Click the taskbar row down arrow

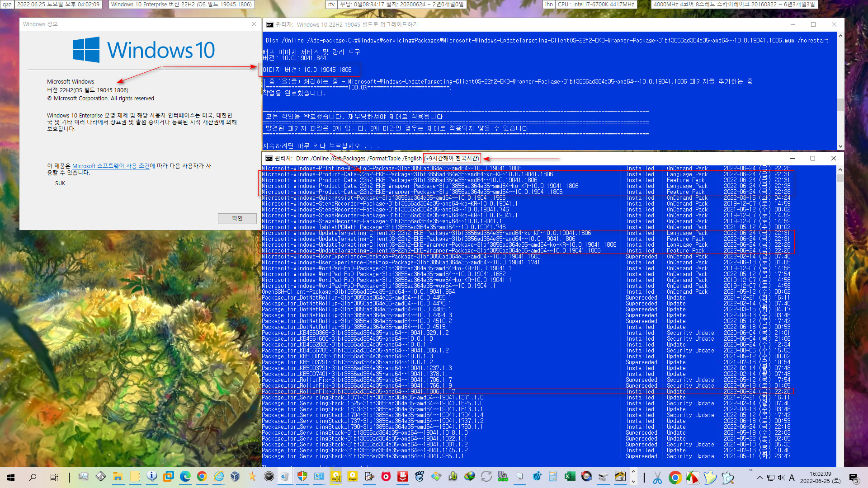[x=633, y=482]
